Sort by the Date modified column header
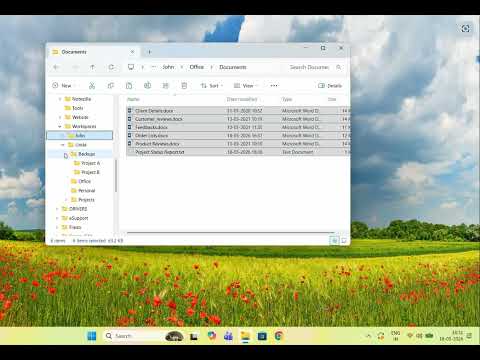This screenshot has height=360, width=480. click(x=242, y=99)
